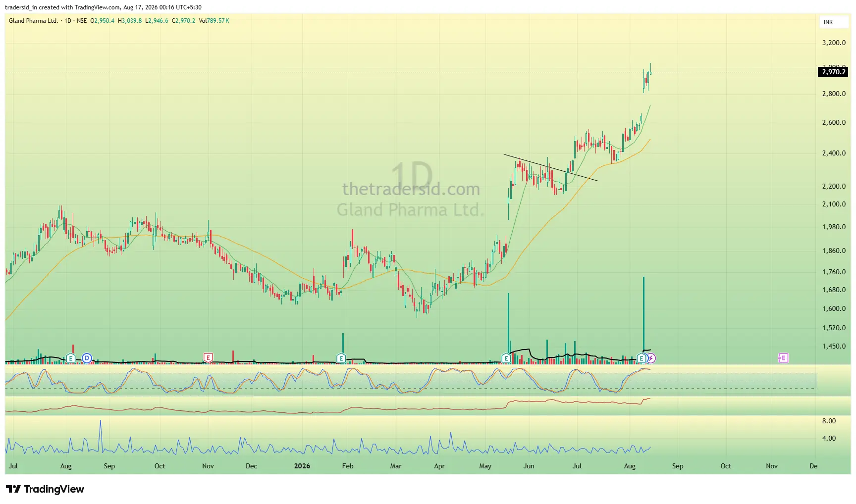
Task: Click the 2,200.0 price scale label
Action: [834, 186]
